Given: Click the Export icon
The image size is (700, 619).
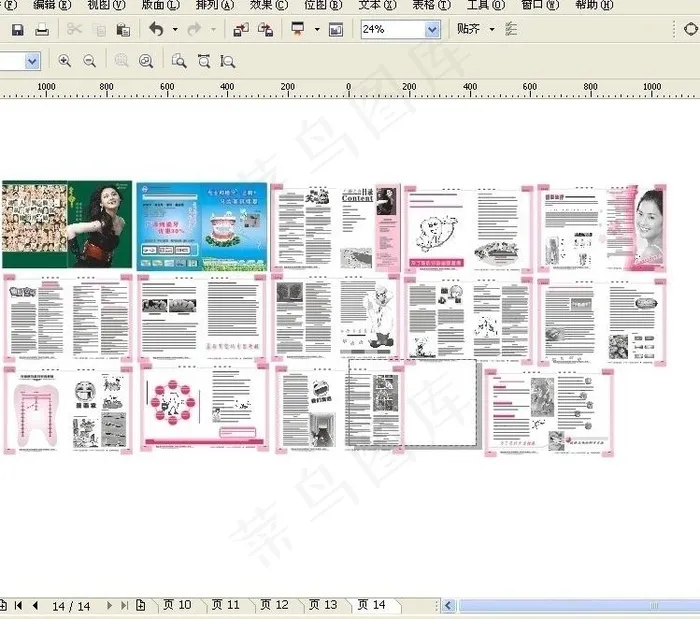Looking at the screenshot, I should pos(265,30).
